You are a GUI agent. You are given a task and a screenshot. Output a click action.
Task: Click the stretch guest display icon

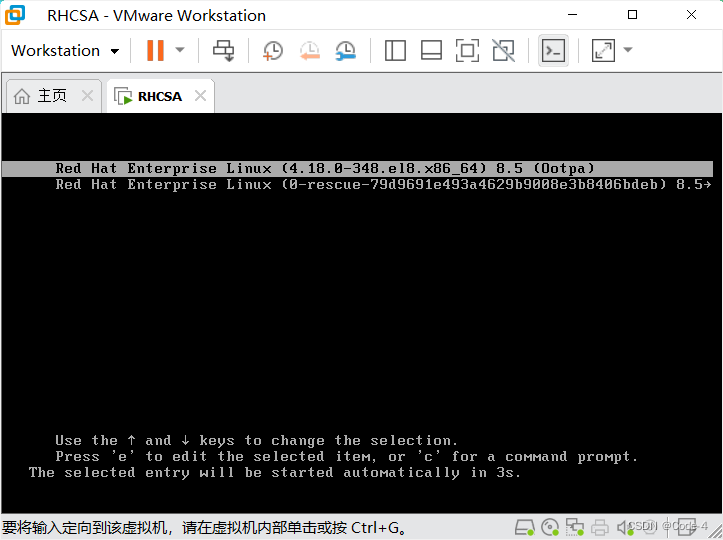click(603, 50)
